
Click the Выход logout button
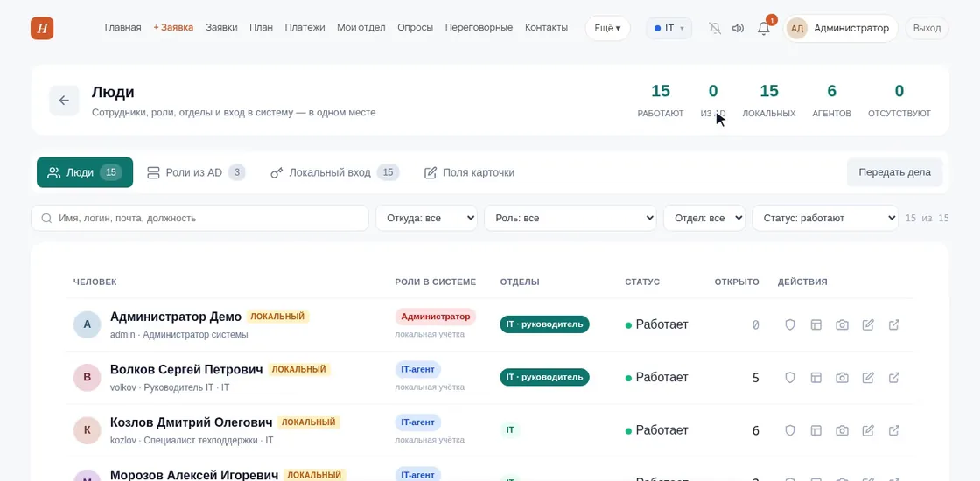click(927, 28)
